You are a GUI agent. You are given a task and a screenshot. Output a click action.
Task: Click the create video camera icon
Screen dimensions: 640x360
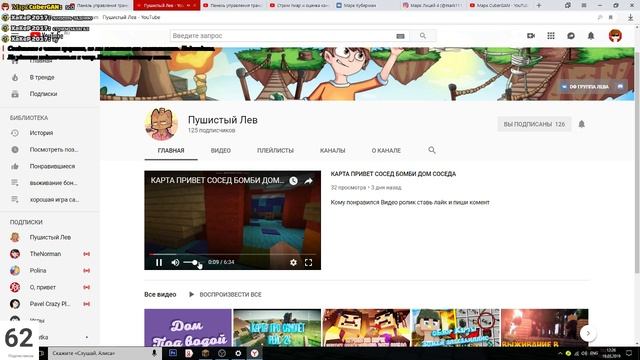click(x=531, y=36)
